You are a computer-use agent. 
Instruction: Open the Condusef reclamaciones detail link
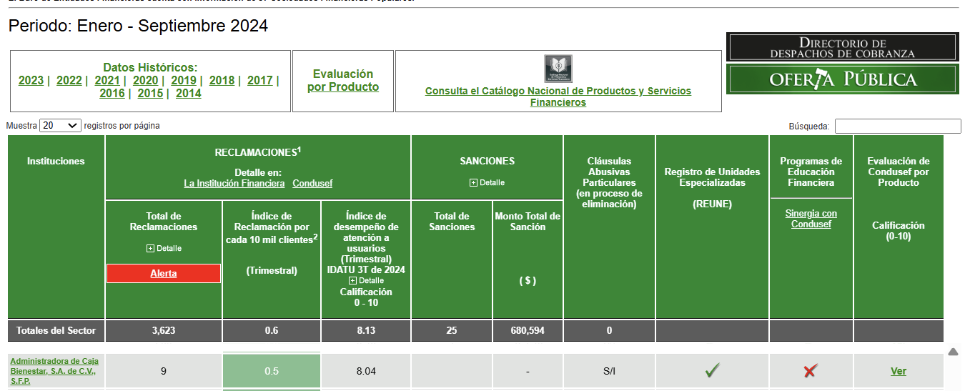pyautogui.click(x=312, y=184)
